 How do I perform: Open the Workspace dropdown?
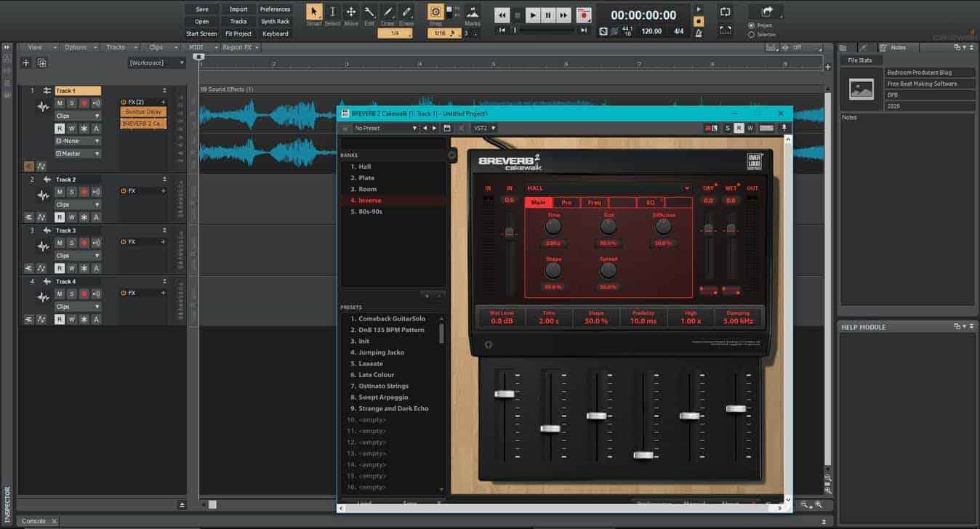[156, 63]
